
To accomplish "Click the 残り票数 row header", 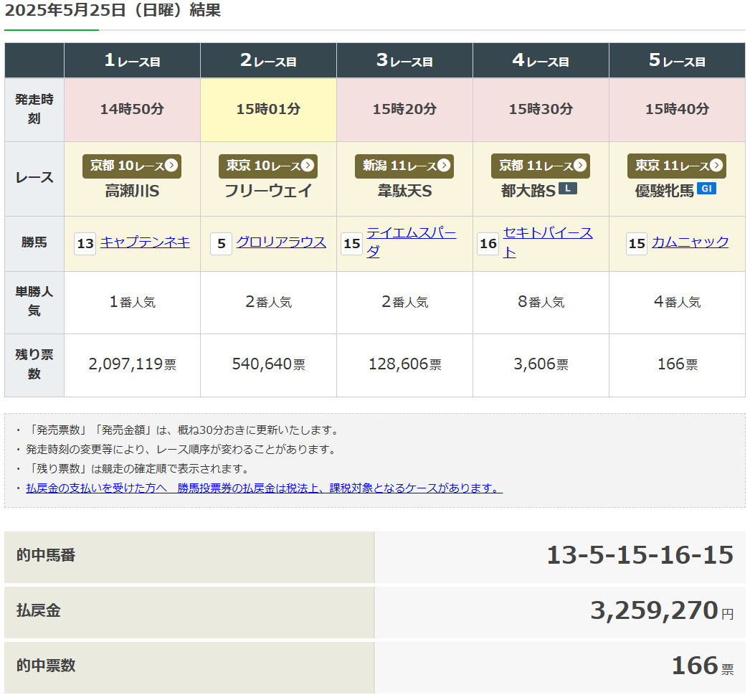I will click(34, 365).
